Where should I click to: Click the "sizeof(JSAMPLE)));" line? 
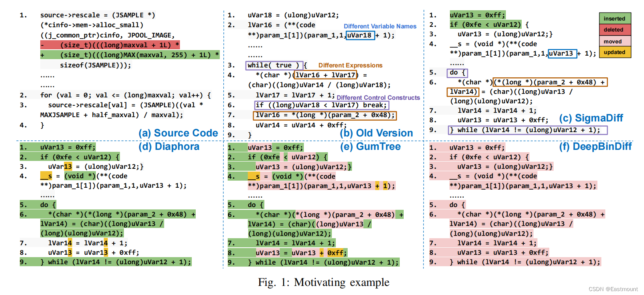pos(95,65)
